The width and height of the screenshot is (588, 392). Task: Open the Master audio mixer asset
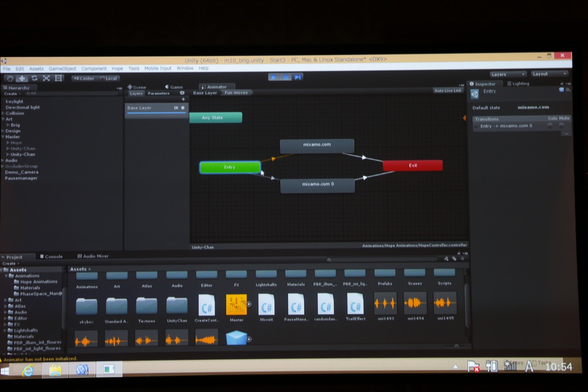pos(236,308)
